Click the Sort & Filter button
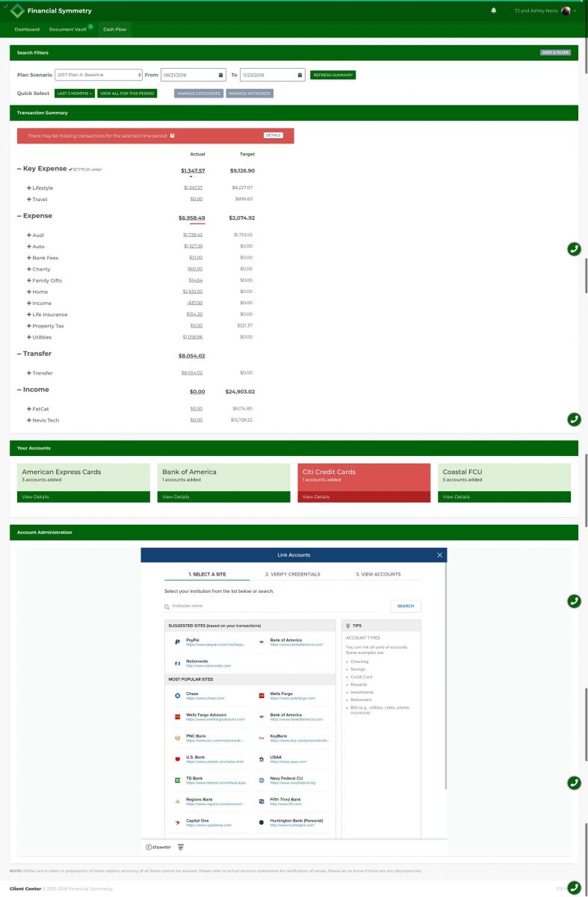This screenshot has width=588, height=897. (x=555, y=53)
